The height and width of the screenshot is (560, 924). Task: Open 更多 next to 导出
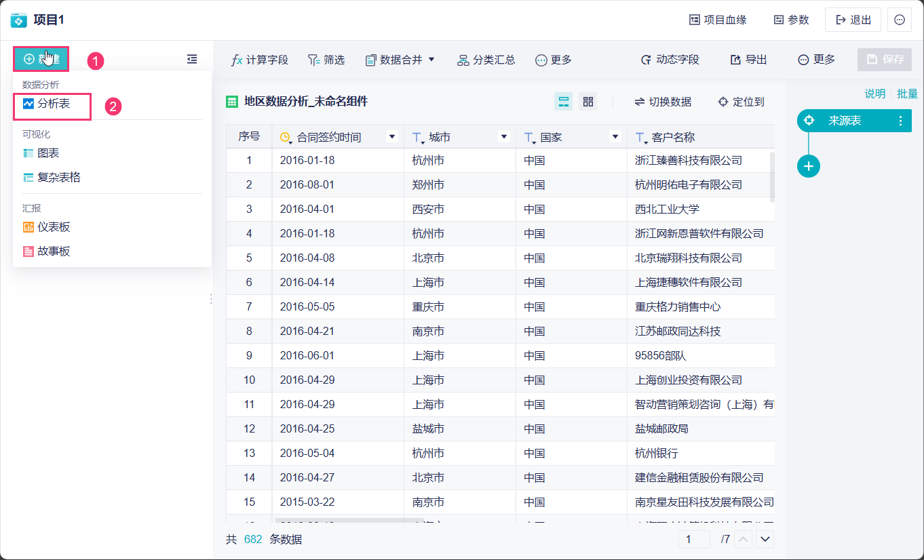tap(816, 60)
